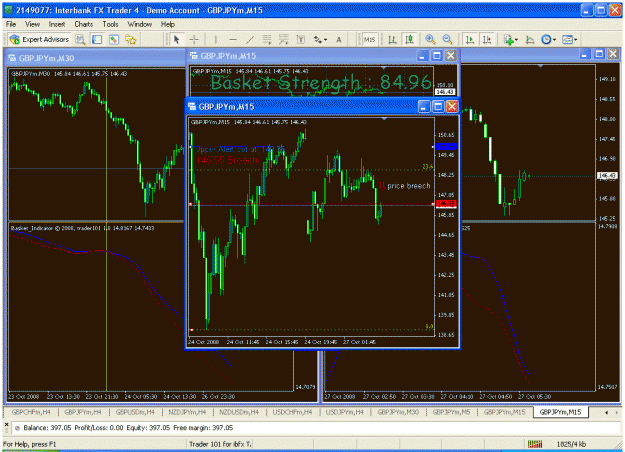Open the View menu
This screenshot has height=452, width=625.
32,24
